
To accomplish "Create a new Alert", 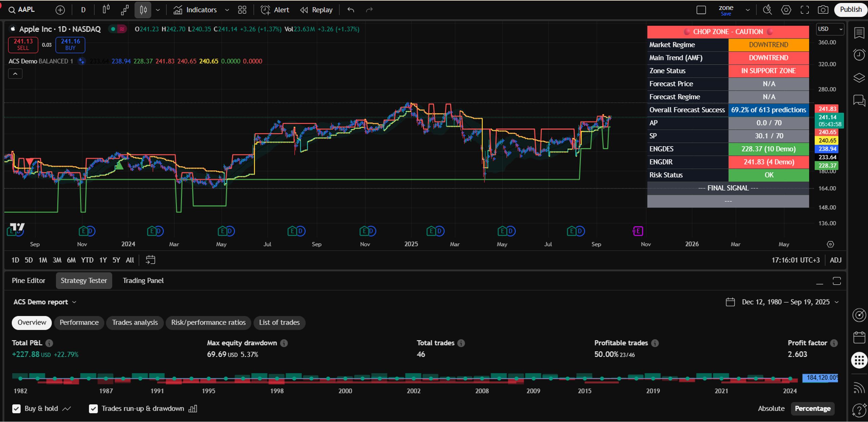I will click(x=275, y=10).
